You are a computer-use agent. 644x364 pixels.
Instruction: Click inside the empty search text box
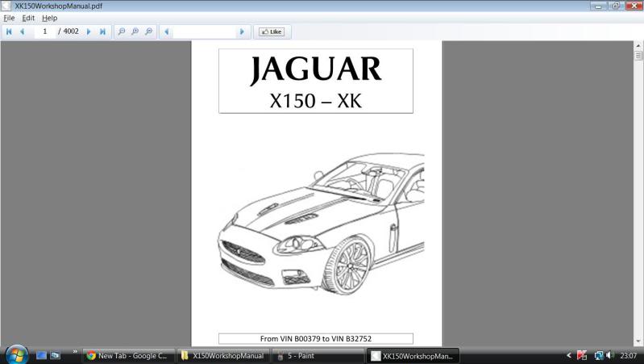tap(204, 31)
